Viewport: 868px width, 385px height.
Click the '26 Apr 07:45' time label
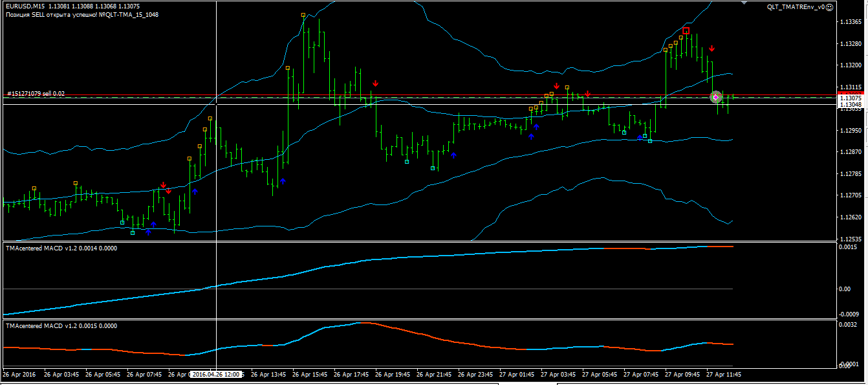coord(144,374)
